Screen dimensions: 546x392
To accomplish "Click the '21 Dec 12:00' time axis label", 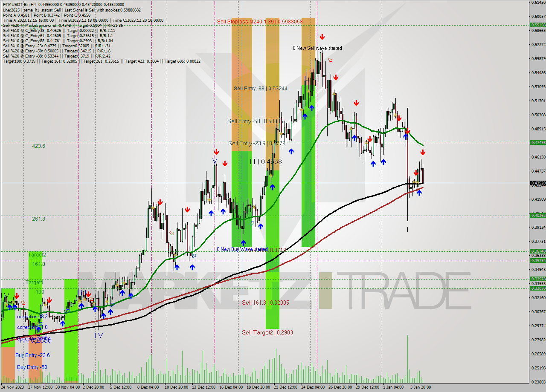I will click(x=285, y=387).
